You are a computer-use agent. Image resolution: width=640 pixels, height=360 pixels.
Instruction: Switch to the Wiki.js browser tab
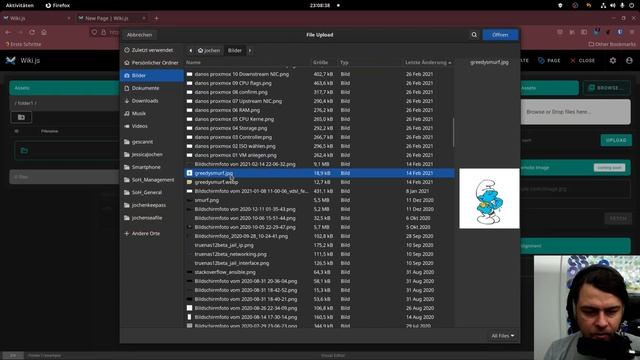(37, 18)
